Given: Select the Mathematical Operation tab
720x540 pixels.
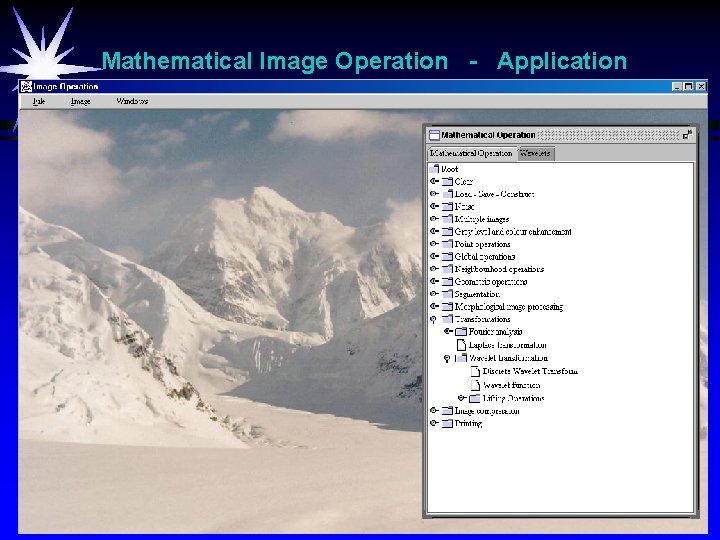Looking at the screenshot, I should point(472,153).
